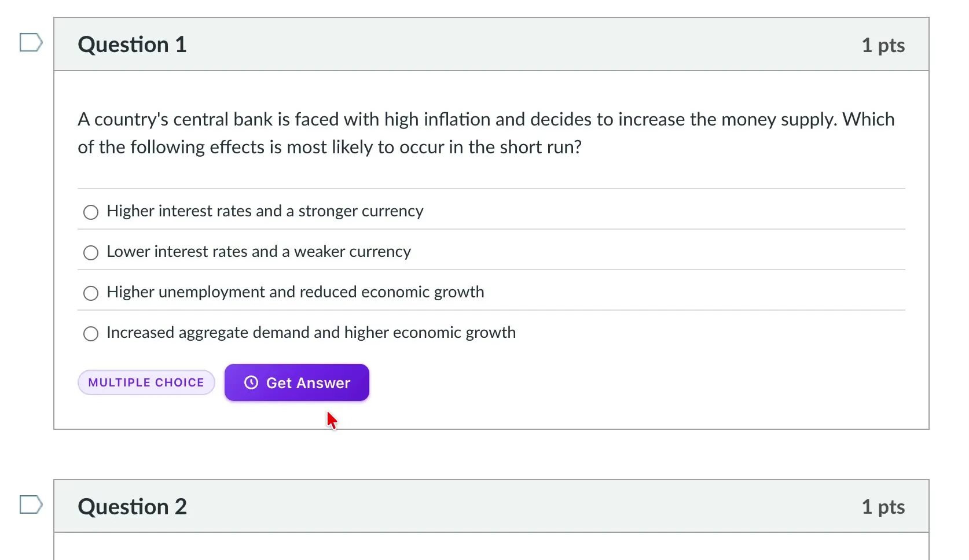969x560 pixels.
Task: Click the '1 pts' label on Question 1
Action: tap(883, 45)
